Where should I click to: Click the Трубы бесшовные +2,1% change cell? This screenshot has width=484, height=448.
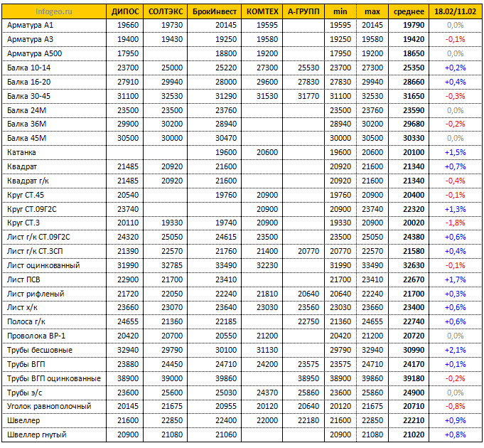pyautogui.click(x=456, y=350)
